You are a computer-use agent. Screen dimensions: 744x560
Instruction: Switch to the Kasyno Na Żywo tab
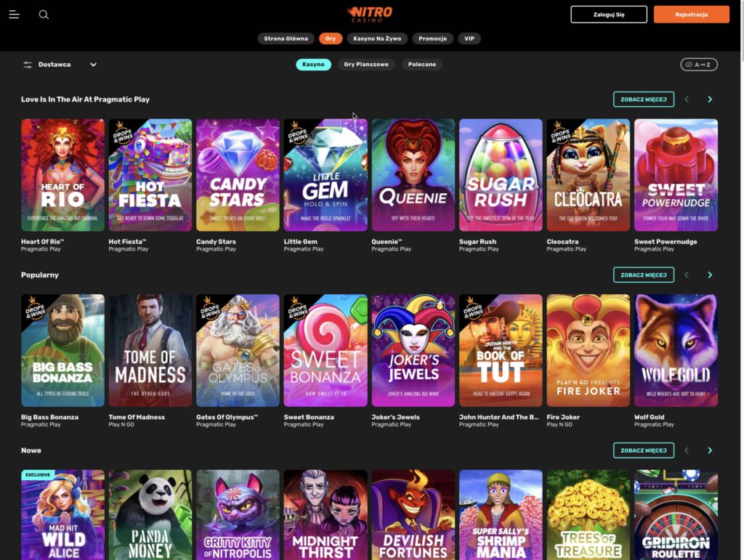pyautogui.click(x=377, y=38)
